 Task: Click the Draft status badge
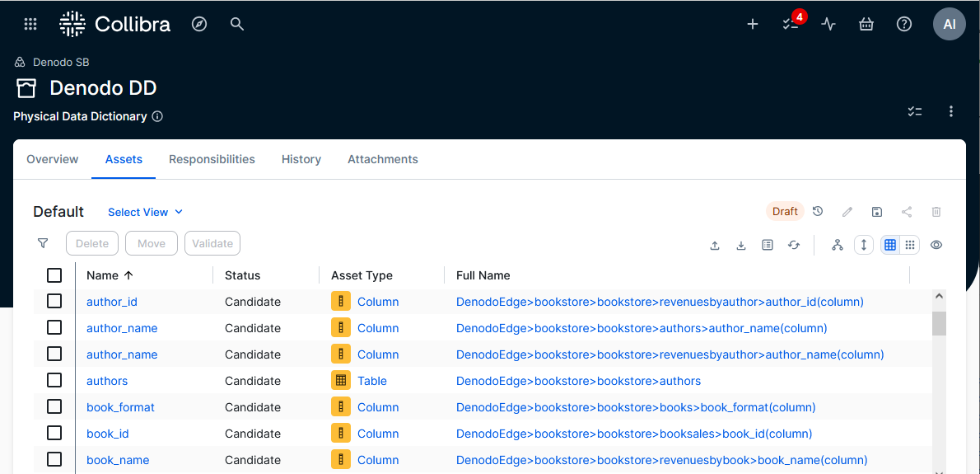[785, 211]
